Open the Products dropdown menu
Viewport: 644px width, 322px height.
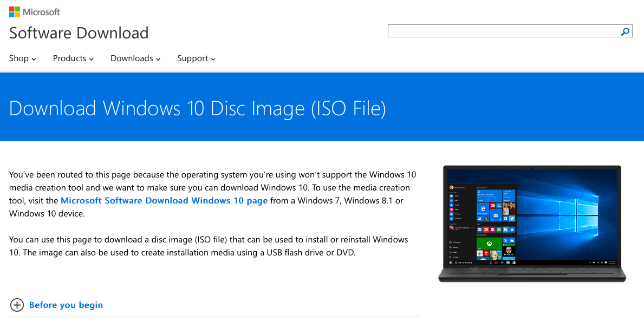pyautogui.click(x=73, y=58)
